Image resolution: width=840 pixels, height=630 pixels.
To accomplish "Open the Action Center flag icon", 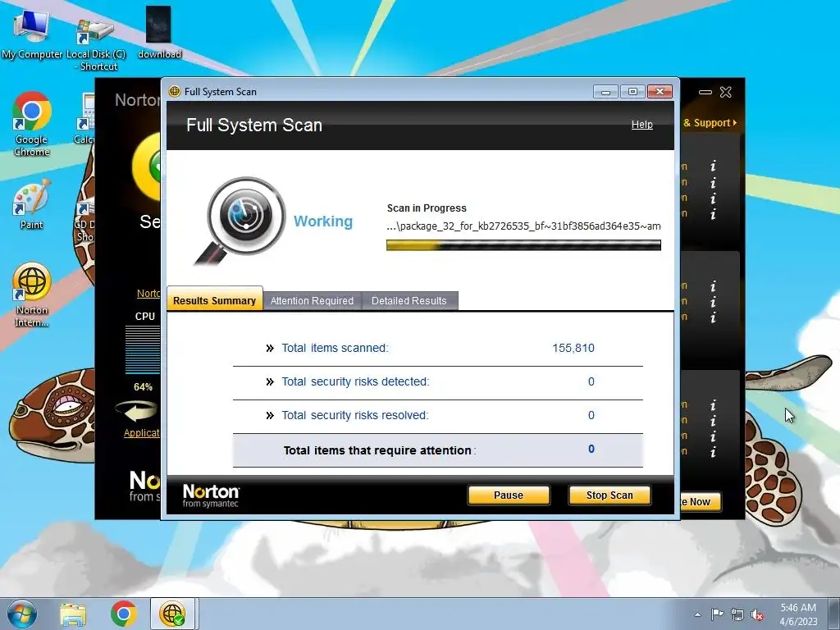I will [x=717, y=614].
